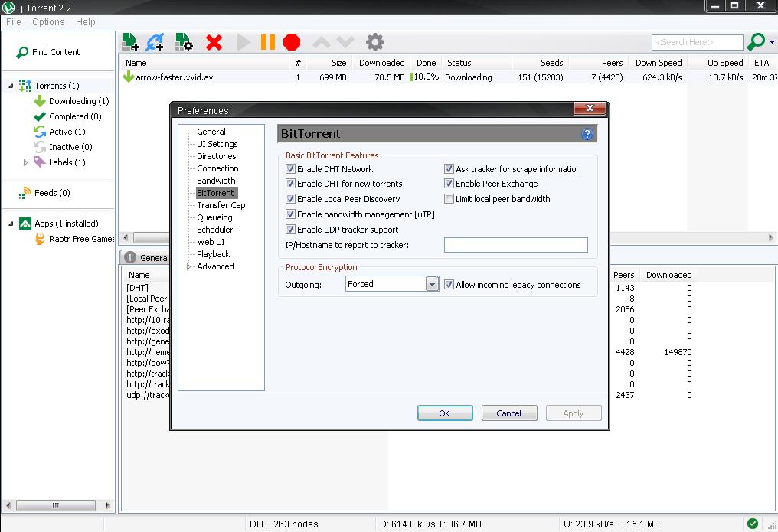The image size is (778, 532).
Task: Expand the Labels sidebar item
Action: [x=25, y=162]
